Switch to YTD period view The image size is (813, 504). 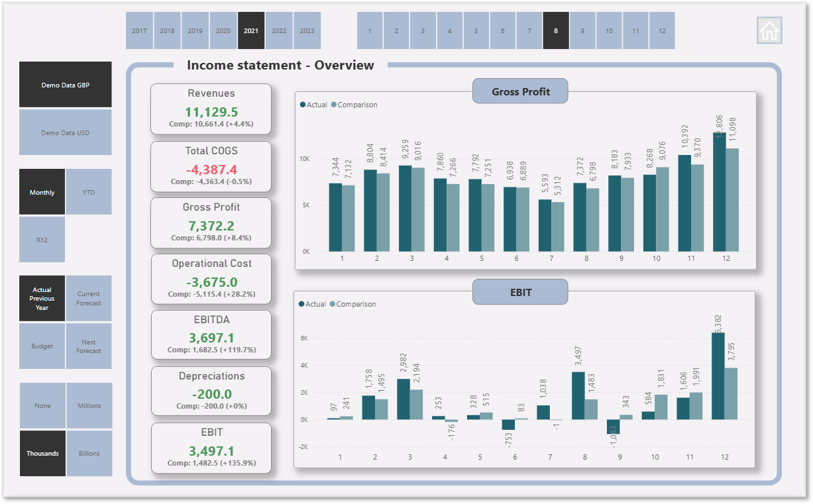coord(89,192)
